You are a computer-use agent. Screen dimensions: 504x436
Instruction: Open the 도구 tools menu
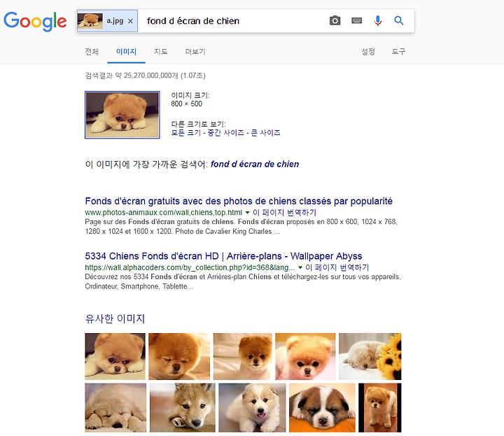click(x=398, y=51)
